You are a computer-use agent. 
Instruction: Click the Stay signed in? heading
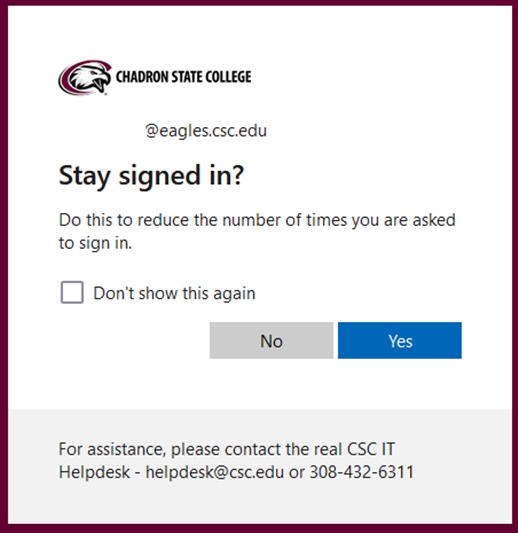(152, 175)
